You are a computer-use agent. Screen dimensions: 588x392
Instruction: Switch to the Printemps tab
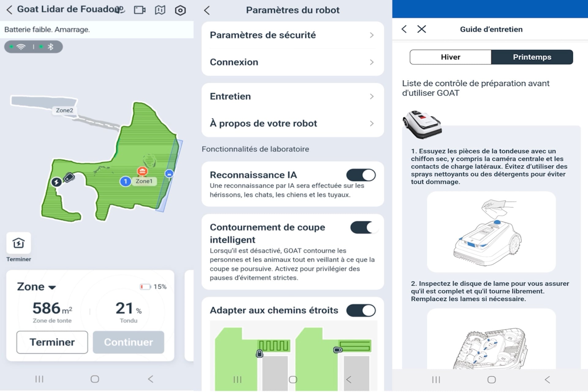coord(532,57)
